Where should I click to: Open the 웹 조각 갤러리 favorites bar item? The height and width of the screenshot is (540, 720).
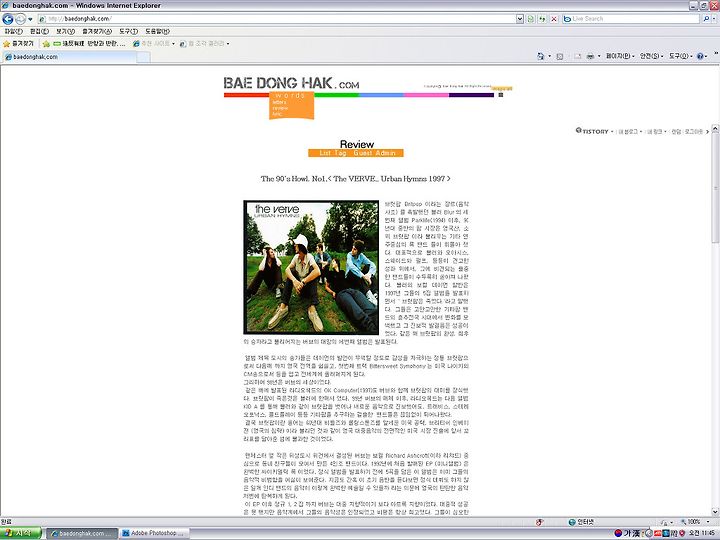[x=204, y=44]
